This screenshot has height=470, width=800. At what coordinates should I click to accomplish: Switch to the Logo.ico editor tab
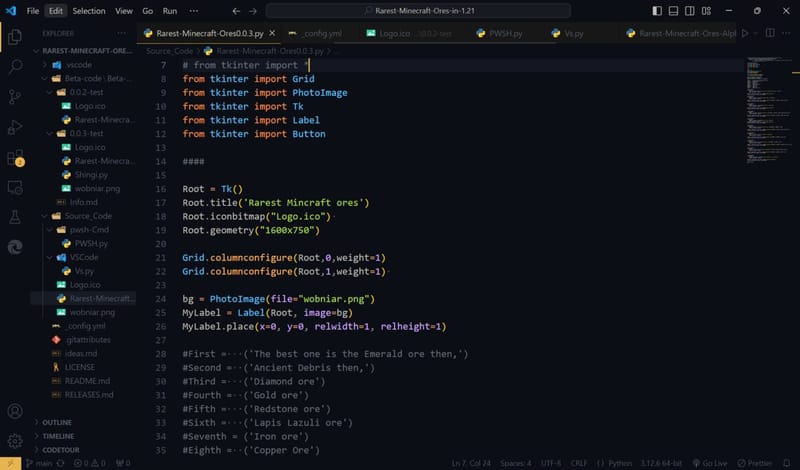tap(410, 33)
